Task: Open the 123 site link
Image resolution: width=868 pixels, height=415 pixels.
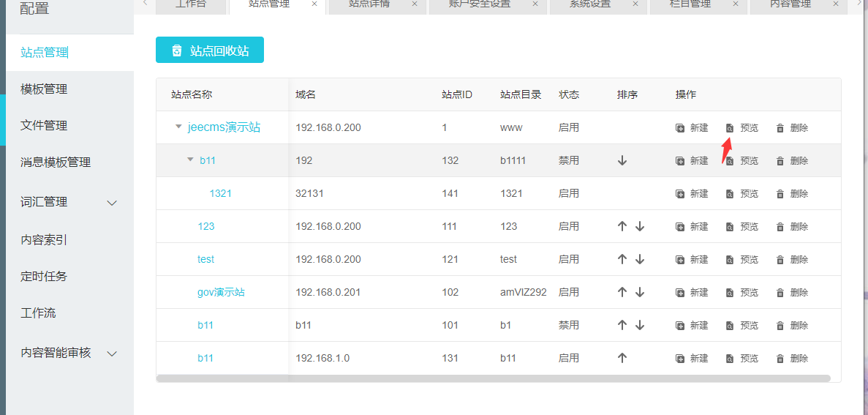Action: (206, 227)
